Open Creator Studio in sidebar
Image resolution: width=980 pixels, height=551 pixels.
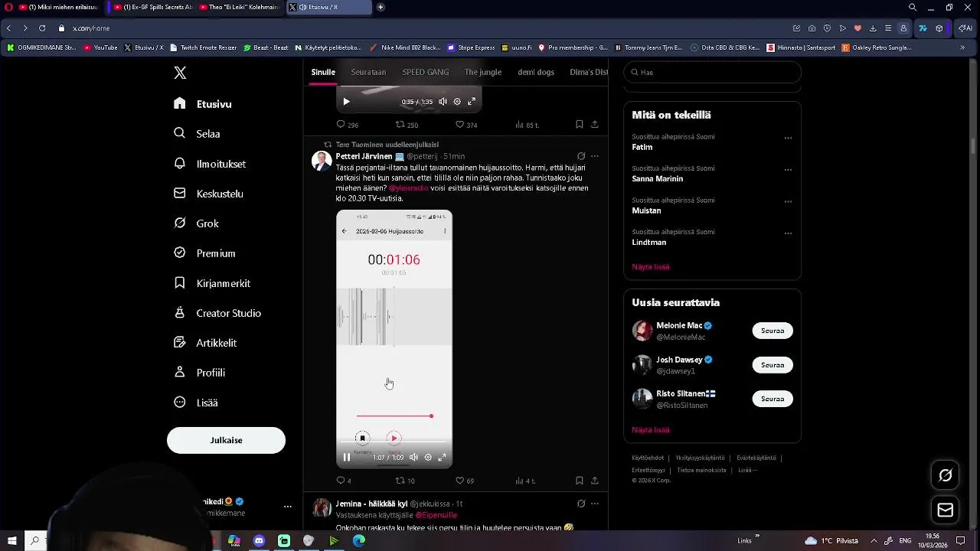pos(217,313)
